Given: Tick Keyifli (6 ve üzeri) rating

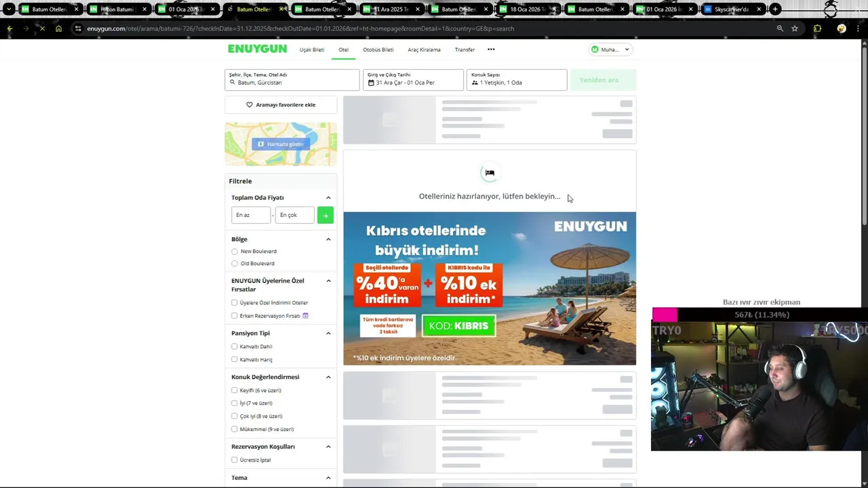Looking at the screenshot, I should coord(235,390).
